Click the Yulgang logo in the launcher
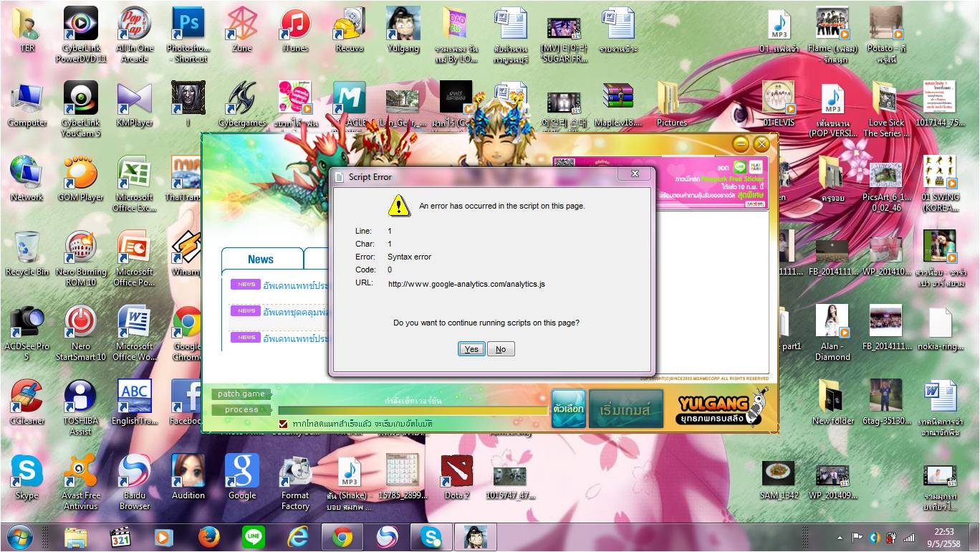Image resolution: width=980 pixels, height=552 pixels. 722,406
